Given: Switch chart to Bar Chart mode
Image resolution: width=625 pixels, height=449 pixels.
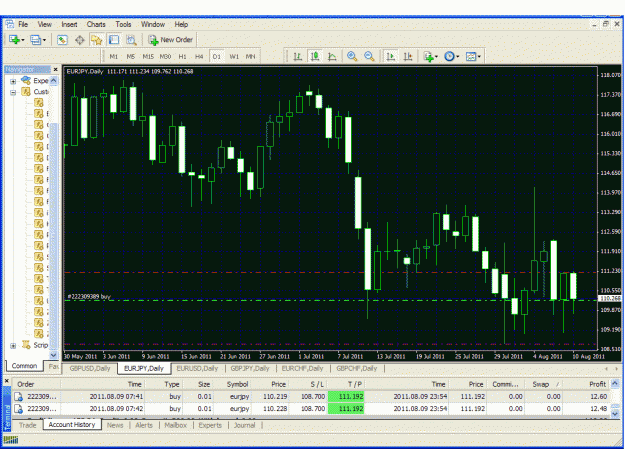Looking at the screenshot, I should click(298, 57).
